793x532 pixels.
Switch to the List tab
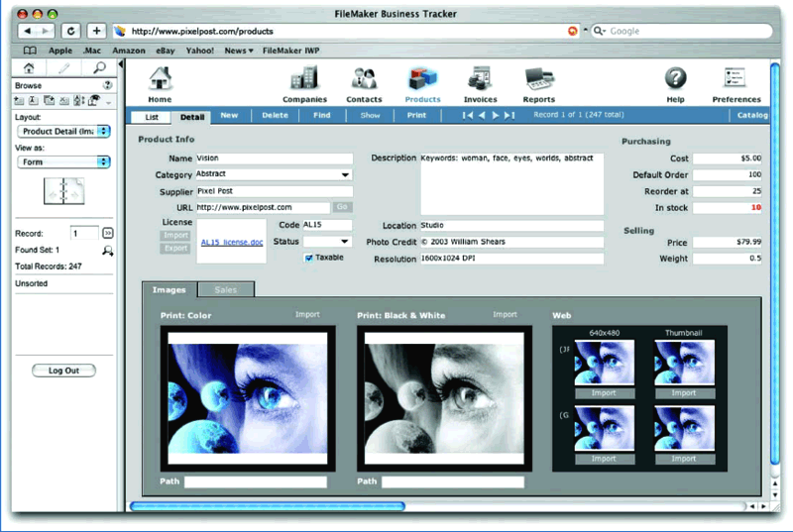click(151, 116)
